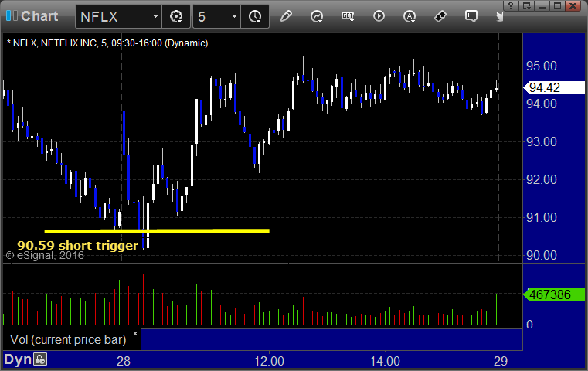Screen dimensions: 588x371
Task: Click the Vol (current price bar) label
Action: point(68,339)
